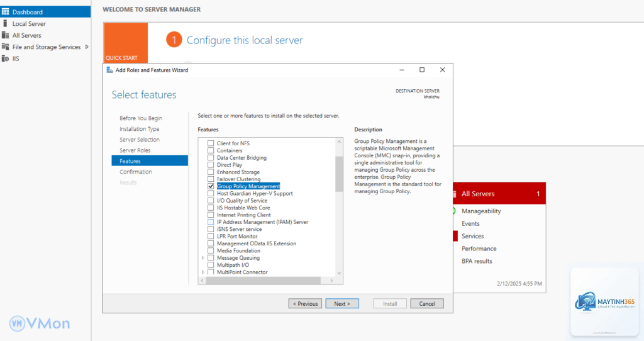Maximize the Add Roles wizard window
The image size is (644, 341).
[422, 70]
